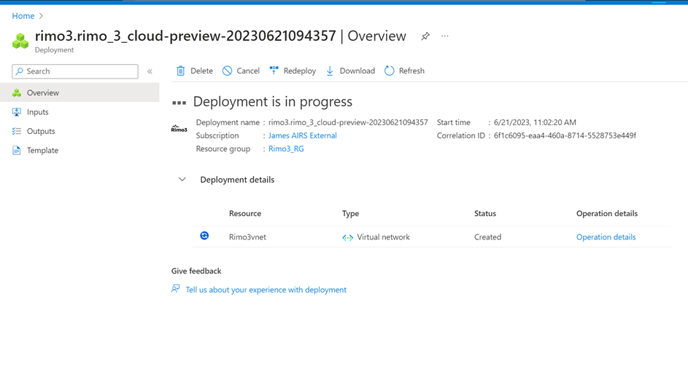The image size is (688, 366).
Task: Open Tell us about your experience link
Action: tap(266, 290)
